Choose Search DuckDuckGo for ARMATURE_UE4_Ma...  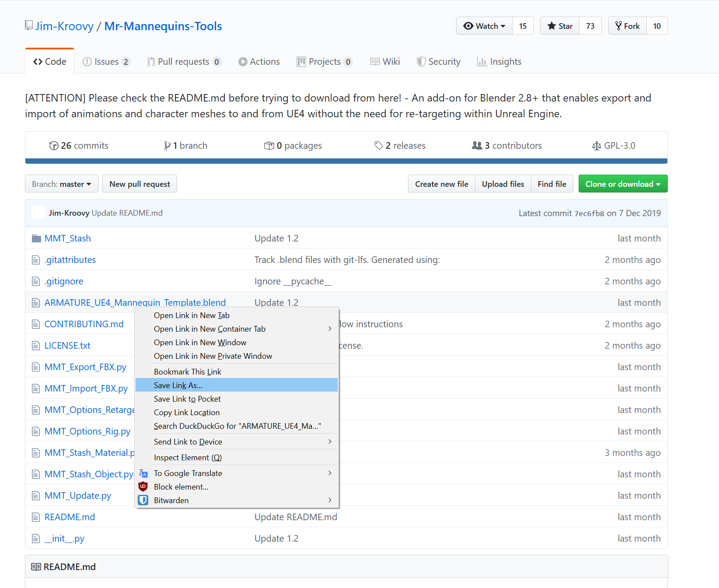coord(237,426)
